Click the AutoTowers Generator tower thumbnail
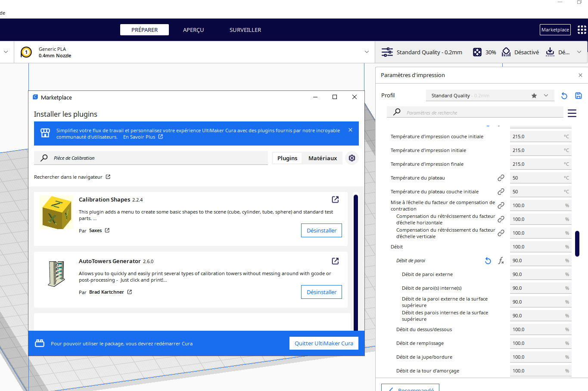The height and width of the screenshot is (391, 588). coord(56,274)
